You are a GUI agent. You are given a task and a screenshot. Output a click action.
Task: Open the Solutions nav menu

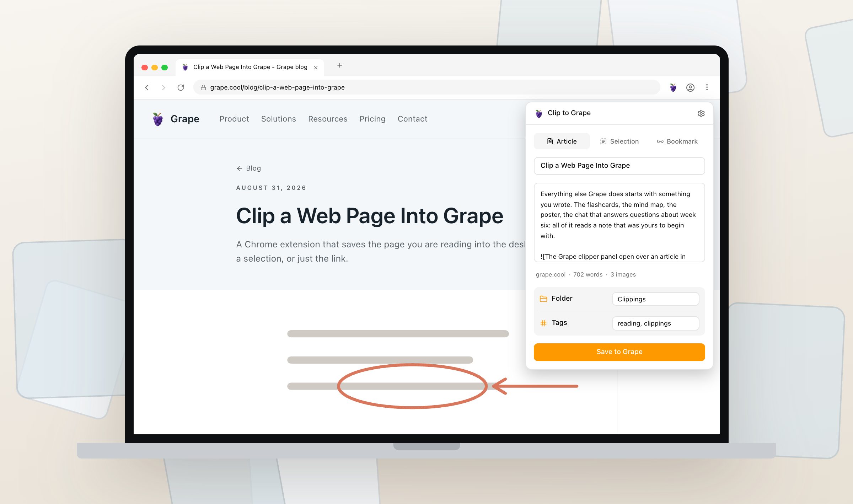coord(278,119)
